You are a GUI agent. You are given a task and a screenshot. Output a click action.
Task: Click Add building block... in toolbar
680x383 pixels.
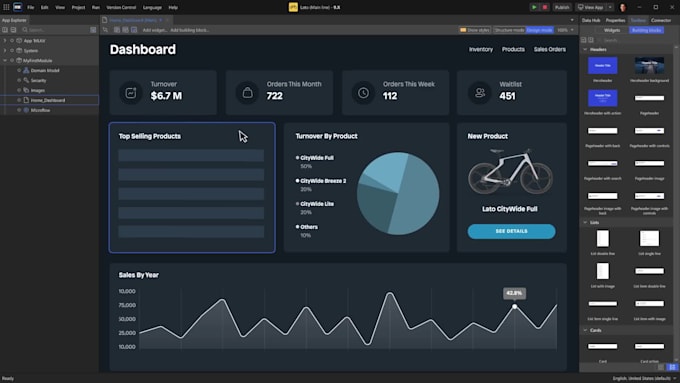190,30
